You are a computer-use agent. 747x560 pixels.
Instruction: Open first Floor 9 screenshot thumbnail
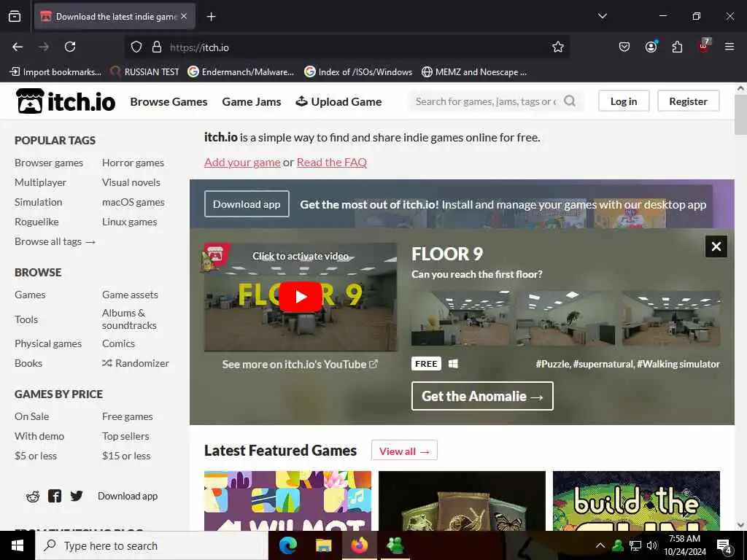[x=460, y=318]
